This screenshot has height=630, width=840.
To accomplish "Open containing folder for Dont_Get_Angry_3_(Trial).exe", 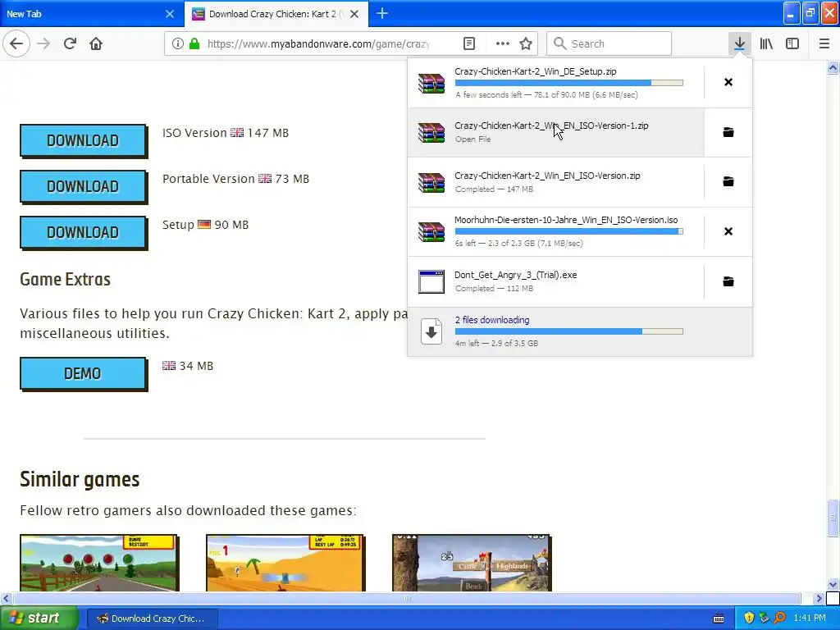I will click(728, 281).
